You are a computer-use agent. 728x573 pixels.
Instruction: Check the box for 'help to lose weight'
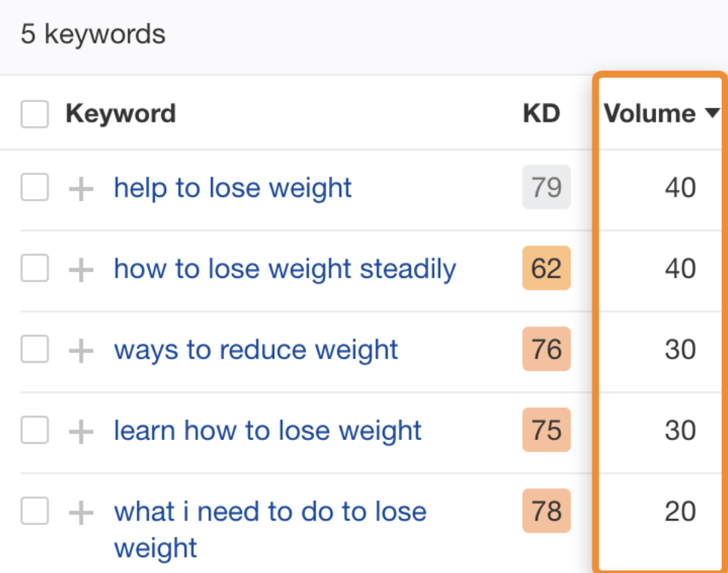coord(35,187)
